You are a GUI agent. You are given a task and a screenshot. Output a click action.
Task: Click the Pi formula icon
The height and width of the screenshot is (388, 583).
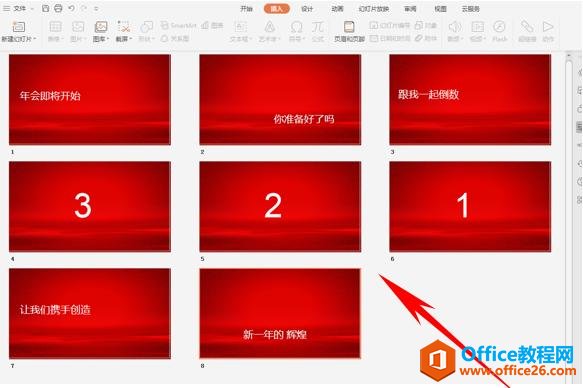(x=318, y=27)
